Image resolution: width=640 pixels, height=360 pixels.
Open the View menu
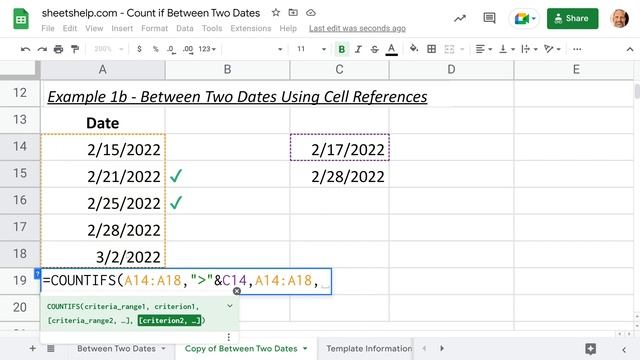(94, 28)
